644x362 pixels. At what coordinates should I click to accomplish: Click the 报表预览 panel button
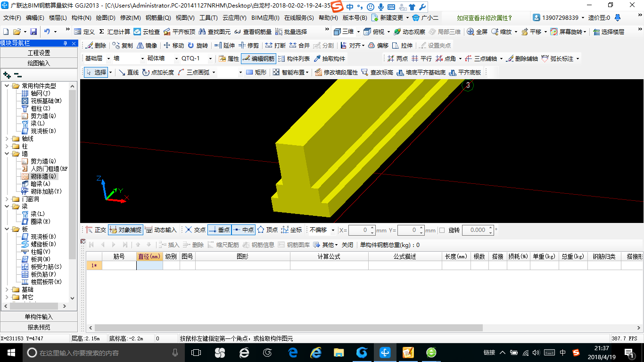point(39,327)
